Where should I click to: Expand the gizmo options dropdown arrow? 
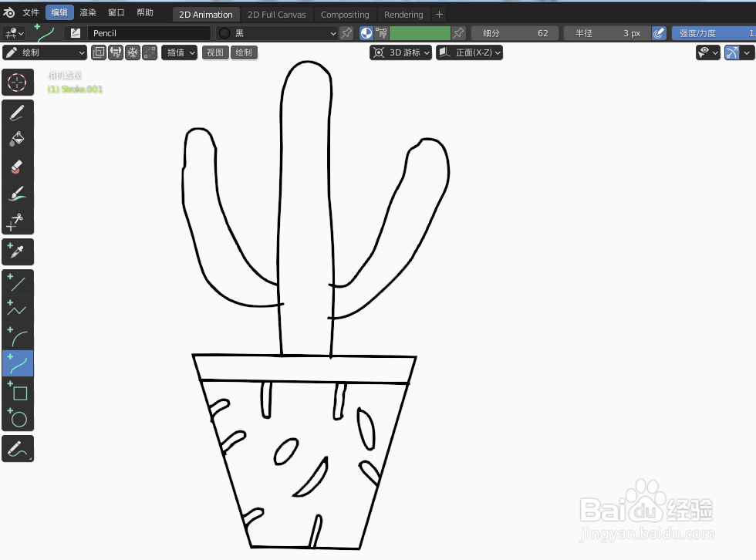pos(748,52)
